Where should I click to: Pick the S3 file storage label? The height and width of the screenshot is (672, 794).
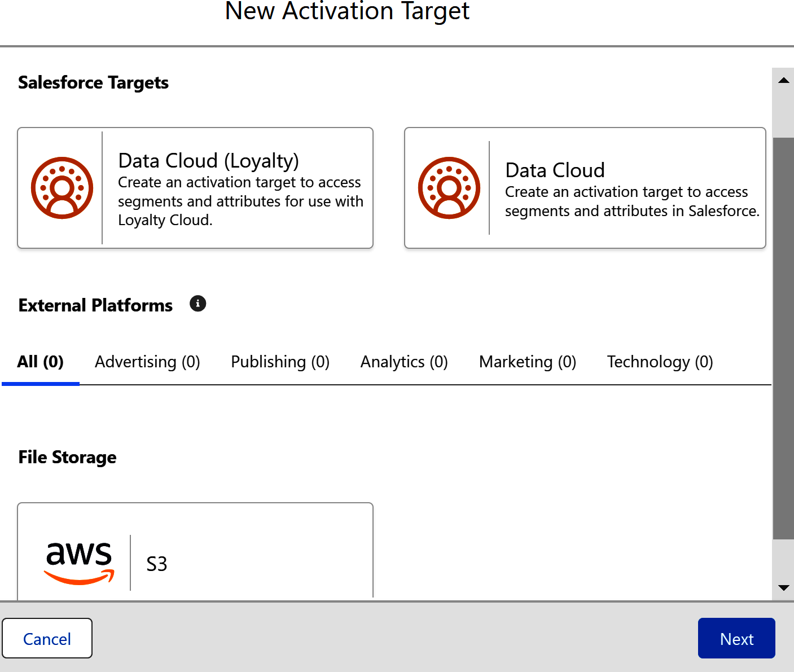157,564
